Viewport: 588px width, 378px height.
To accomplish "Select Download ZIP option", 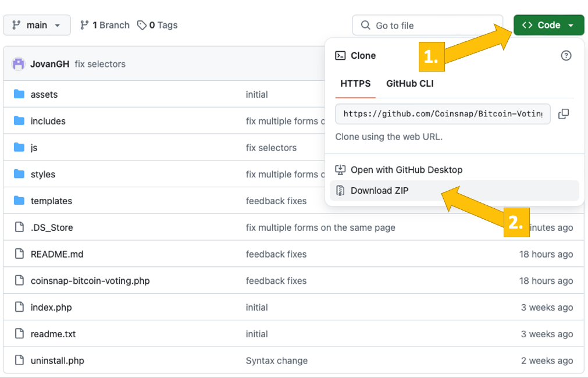I will click(x=379, y=191).
